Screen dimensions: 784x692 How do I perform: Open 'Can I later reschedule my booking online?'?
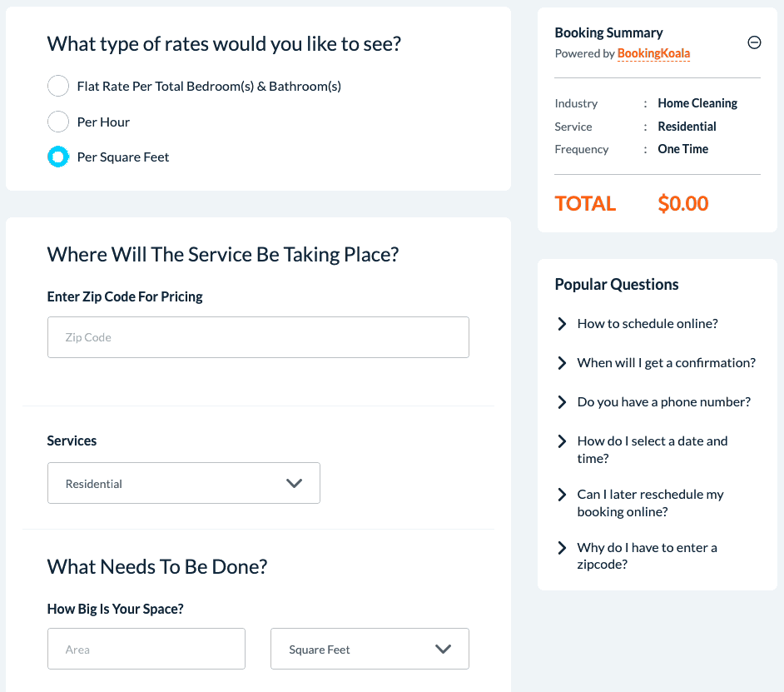click(651, 503)
